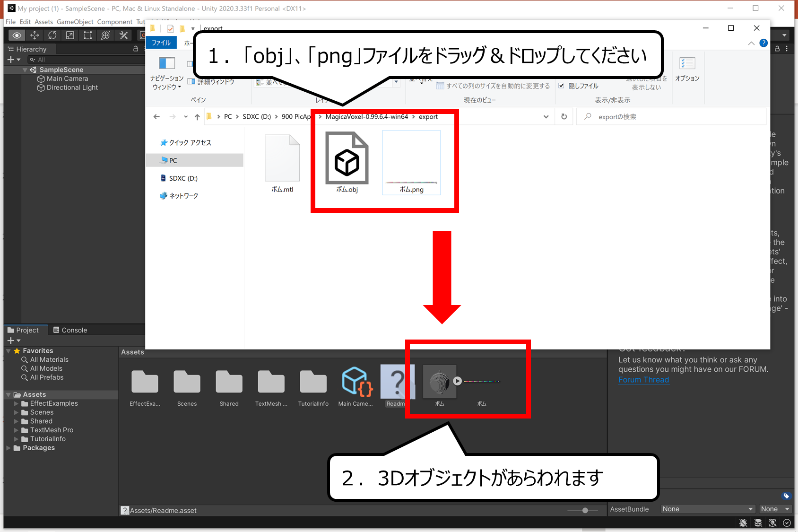This screenshot has width=798, height=532.
Task: Select the Rect tool in Unity toolbar
Action: click(x=87, y=35)
